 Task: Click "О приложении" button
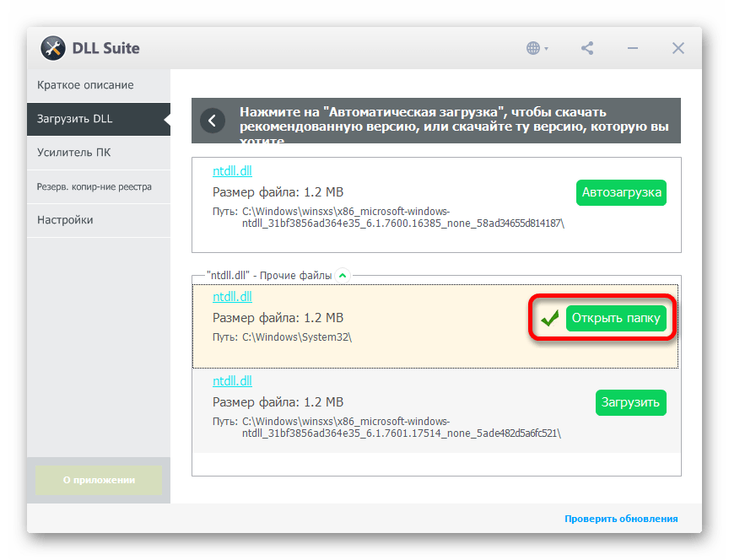click(x=98, y=480)
